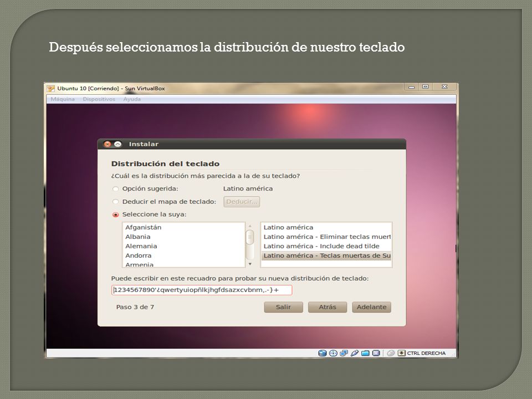Close the Instalar dialog with red button
532x399 pixels.
(x=108, y=144)
